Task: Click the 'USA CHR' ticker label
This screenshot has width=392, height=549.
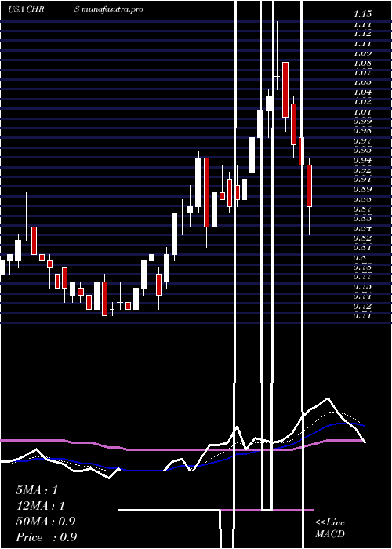Action: click(26, 9)
